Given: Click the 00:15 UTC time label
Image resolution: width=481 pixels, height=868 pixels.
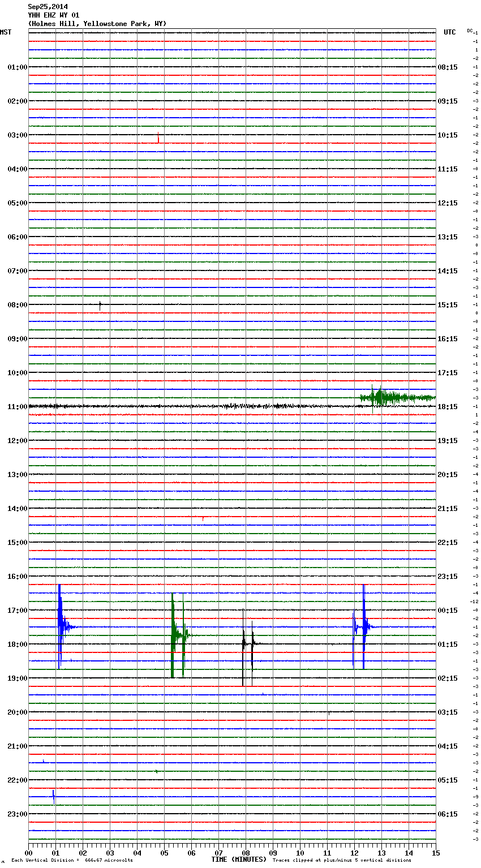Looking at the screenshot, I should pyautogui.click(x=448, y=611).
